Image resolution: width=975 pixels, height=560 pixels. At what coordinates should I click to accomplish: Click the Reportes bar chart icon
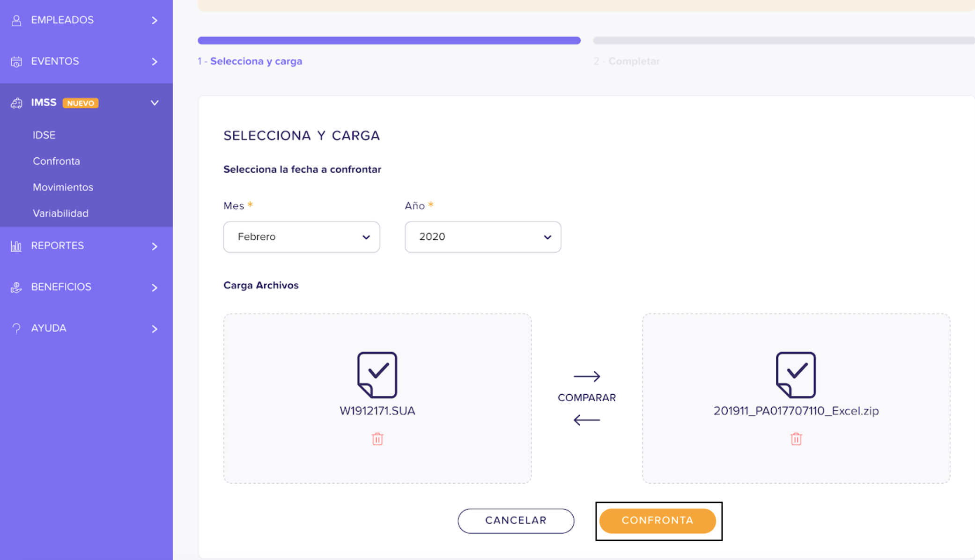coord(16,246)
